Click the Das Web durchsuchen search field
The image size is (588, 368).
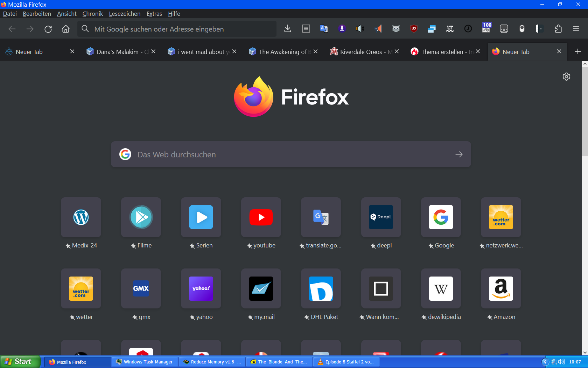290,155
